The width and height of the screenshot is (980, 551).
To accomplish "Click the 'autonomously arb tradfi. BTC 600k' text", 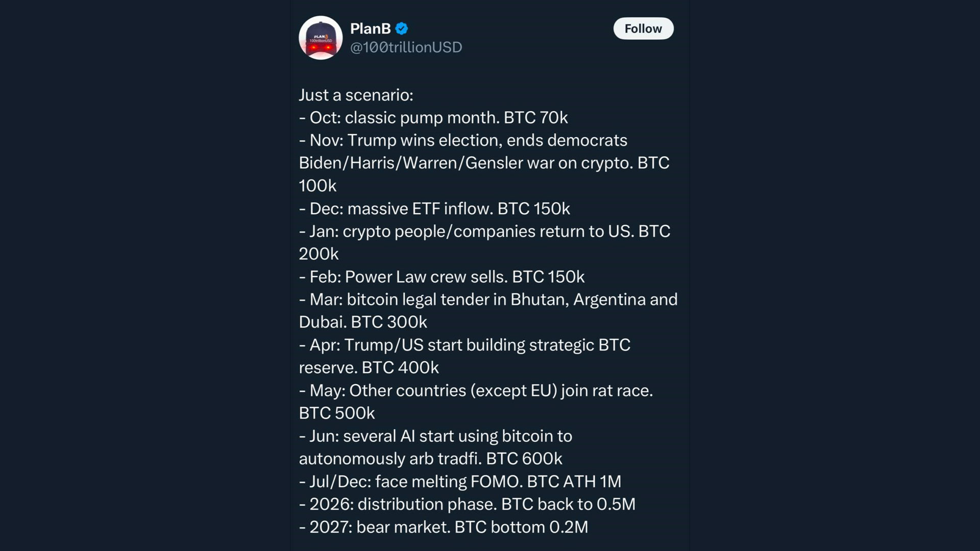I will (430, 459).
